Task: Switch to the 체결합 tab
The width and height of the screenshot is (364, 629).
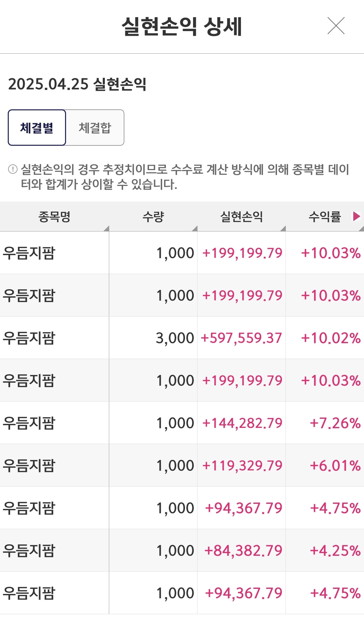Action: [x=95, y=127]
